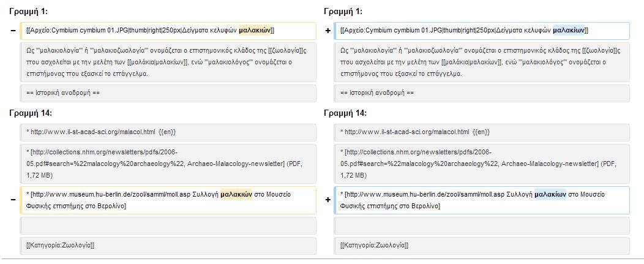Click the blue highlighted μαλακίων in the Berlin museum line

click(550, 195)
